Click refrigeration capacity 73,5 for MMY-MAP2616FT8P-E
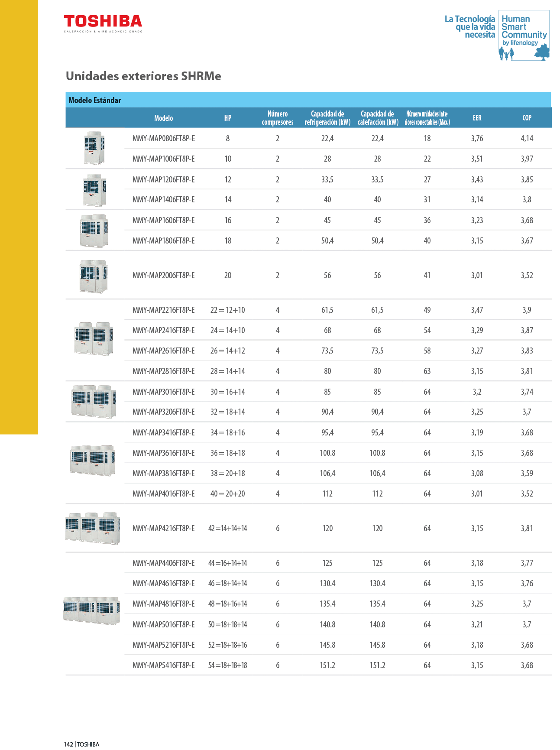 point(327,351)
